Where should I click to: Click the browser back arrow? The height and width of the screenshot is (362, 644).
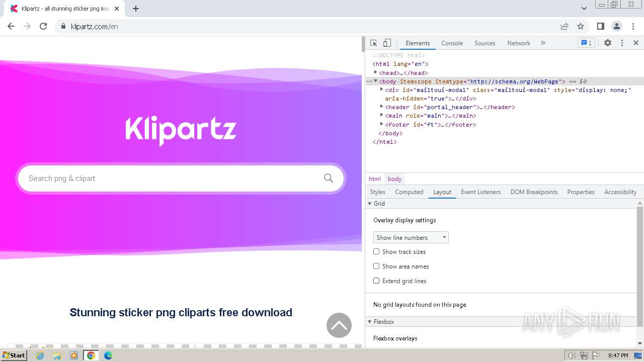(11, 26)
